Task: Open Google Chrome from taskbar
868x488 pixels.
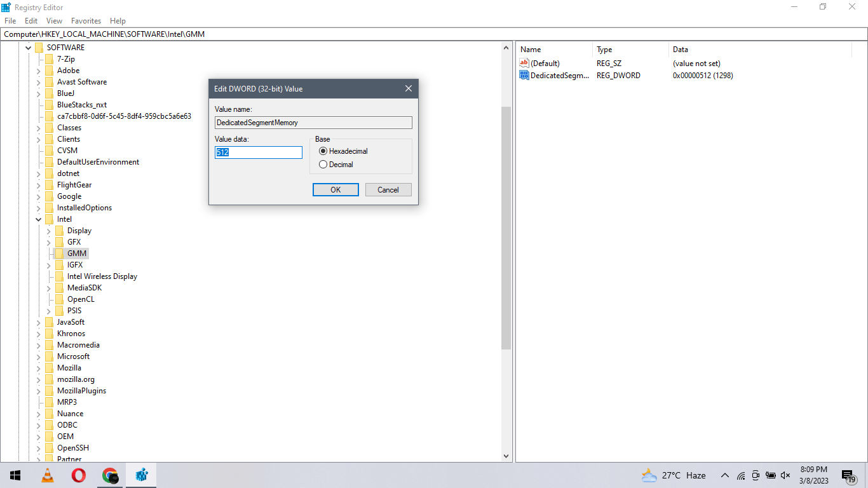Action: click(111, 475)
